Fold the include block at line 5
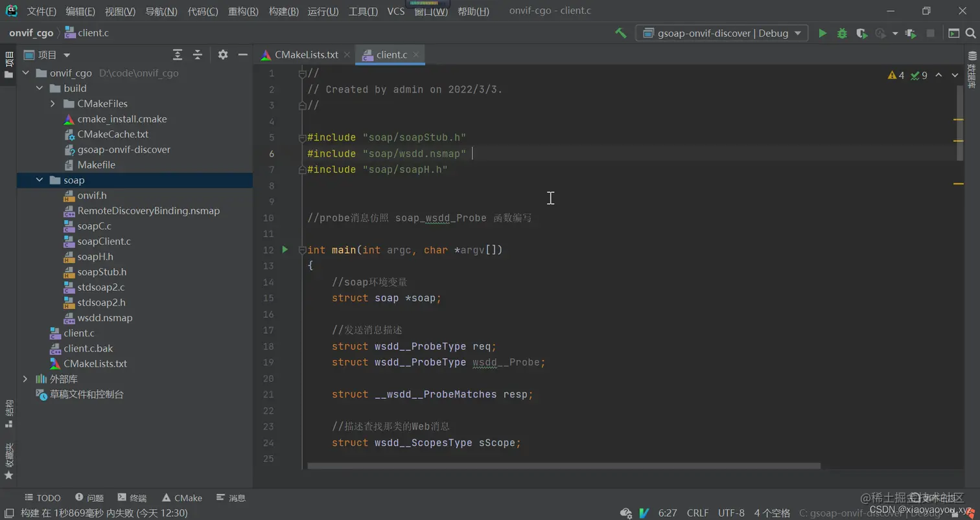The width and height of the screenshot is (980, 520). pos(302,138)
